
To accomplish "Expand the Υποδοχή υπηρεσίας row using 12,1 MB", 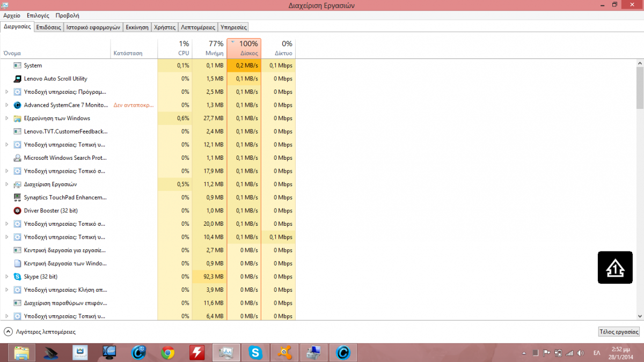I will (x=6, y=145).
